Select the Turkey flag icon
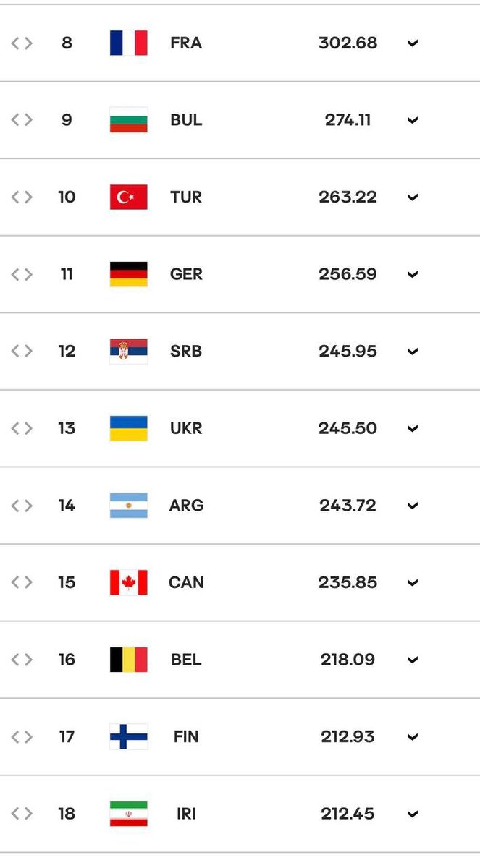 [128, 197]
